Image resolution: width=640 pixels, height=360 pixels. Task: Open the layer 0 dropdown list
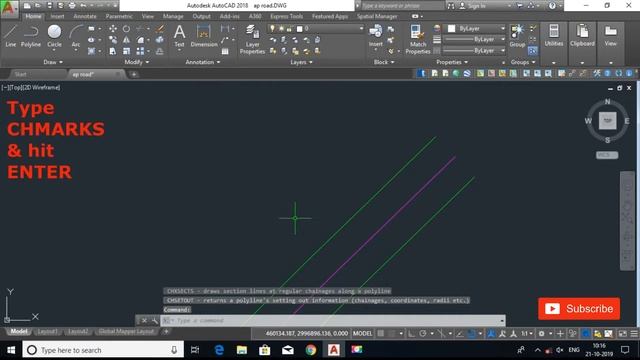point(361,29)
